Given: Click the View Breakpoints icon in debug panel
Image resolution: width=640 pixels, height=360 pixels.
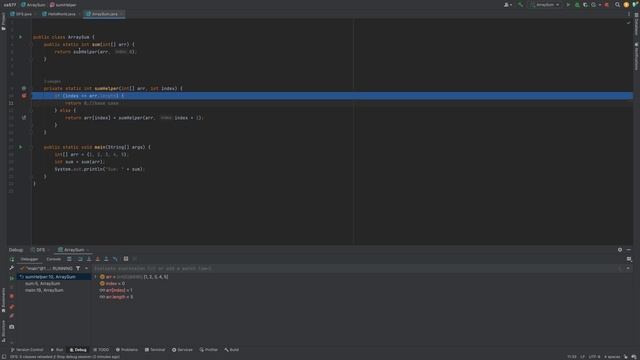Looking at the screenshot, I should (x=11, y=307).
